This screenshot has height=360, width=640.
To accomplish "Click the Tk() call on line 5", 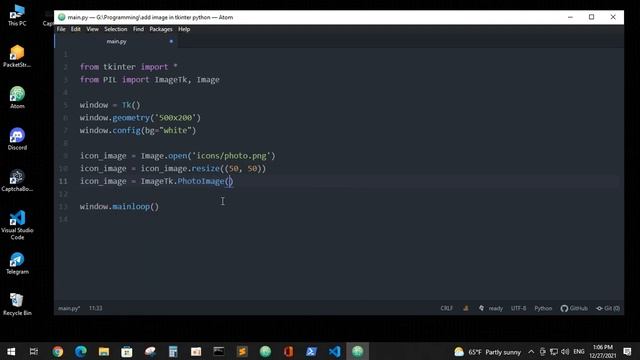I will pyautogui.click(x=131, y=105).
